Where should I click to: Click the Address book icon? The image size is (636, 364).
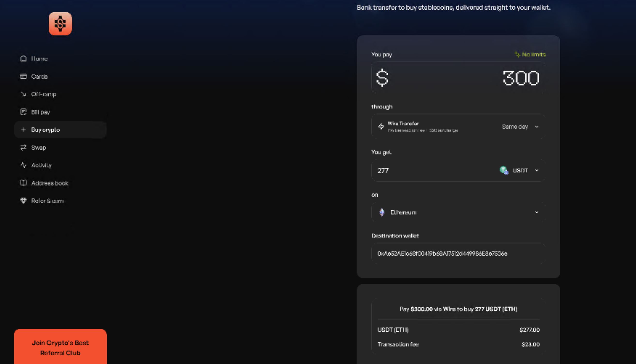click(x=23, y=183)
